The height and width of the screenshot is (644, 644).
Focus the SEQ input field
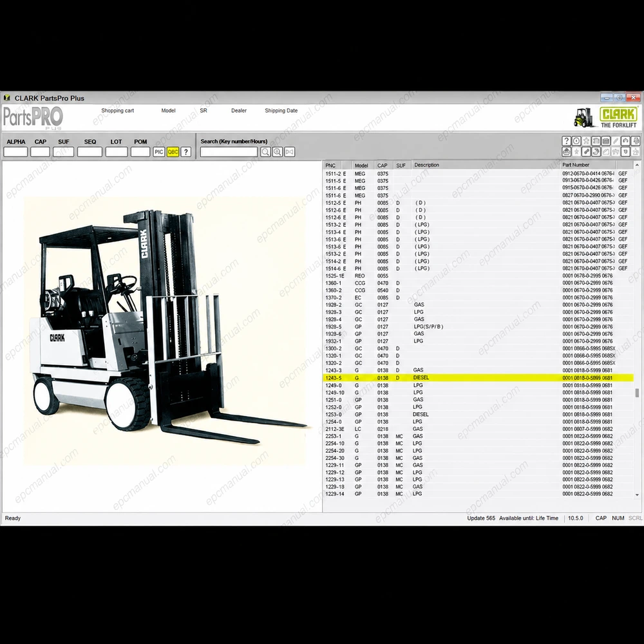point(90,152)
